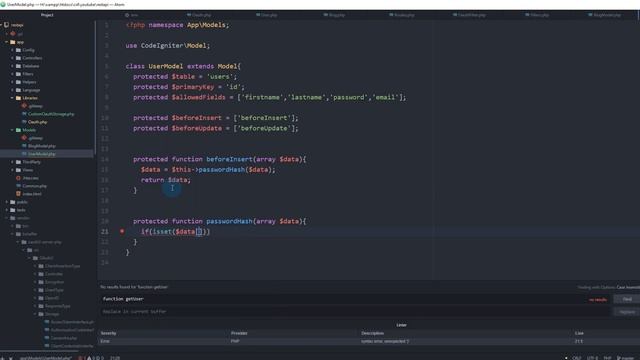The width and height of the screenshot is (640, 360).
Task: Click the UTF-8 encoding indicator in status bar
Action: click(592, 358)
